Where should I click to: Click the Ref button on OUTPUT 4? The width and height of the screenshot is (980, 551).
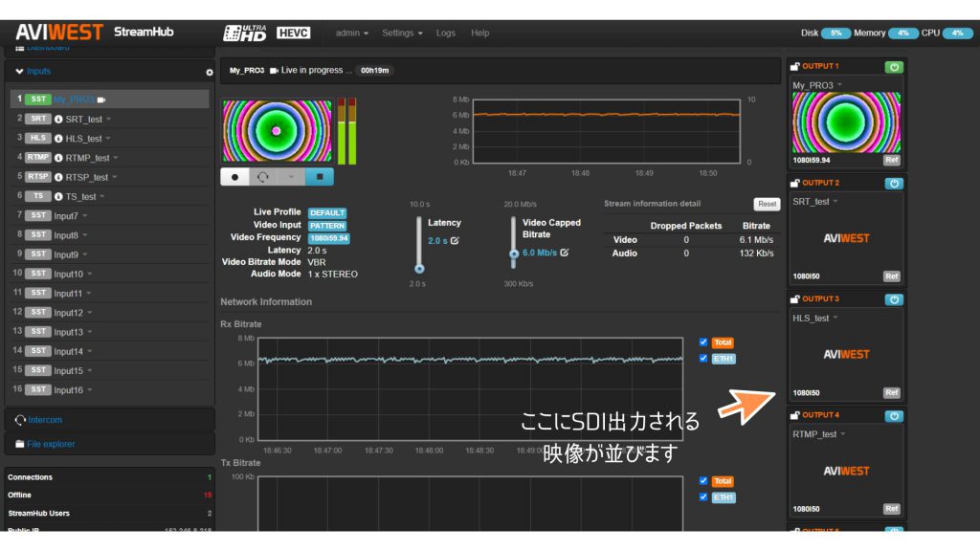tap(892, 509)
